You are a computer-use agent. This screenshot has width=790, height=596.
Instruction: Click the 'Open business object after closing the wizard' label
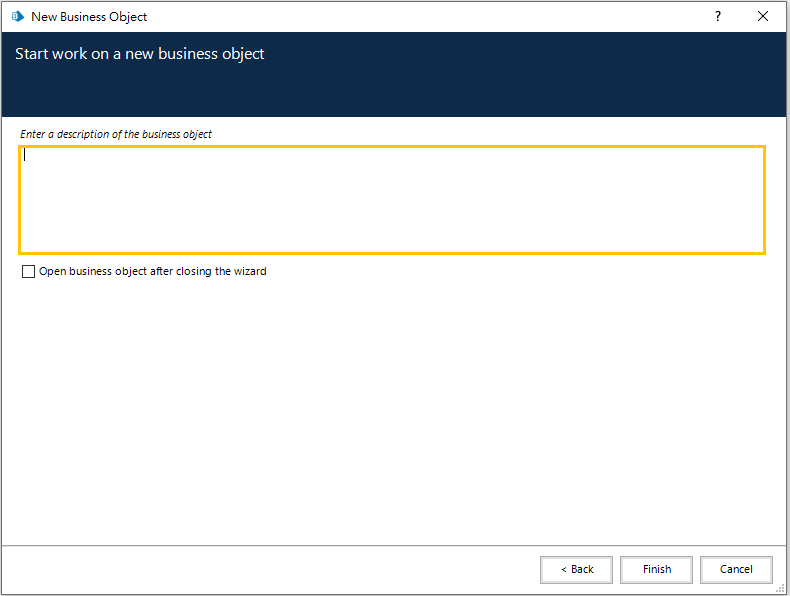pos(153,272)
